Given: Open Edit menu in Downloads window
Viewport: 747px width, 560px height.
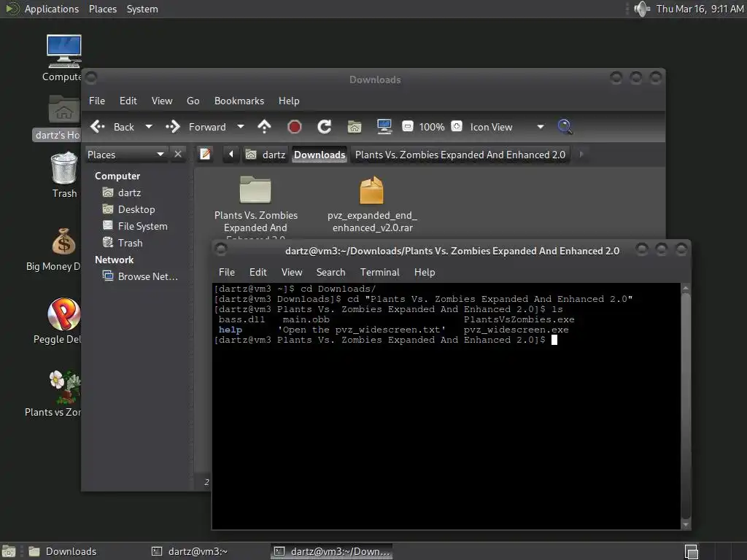Looking at the screenshot, I should [x=128, y=101].
